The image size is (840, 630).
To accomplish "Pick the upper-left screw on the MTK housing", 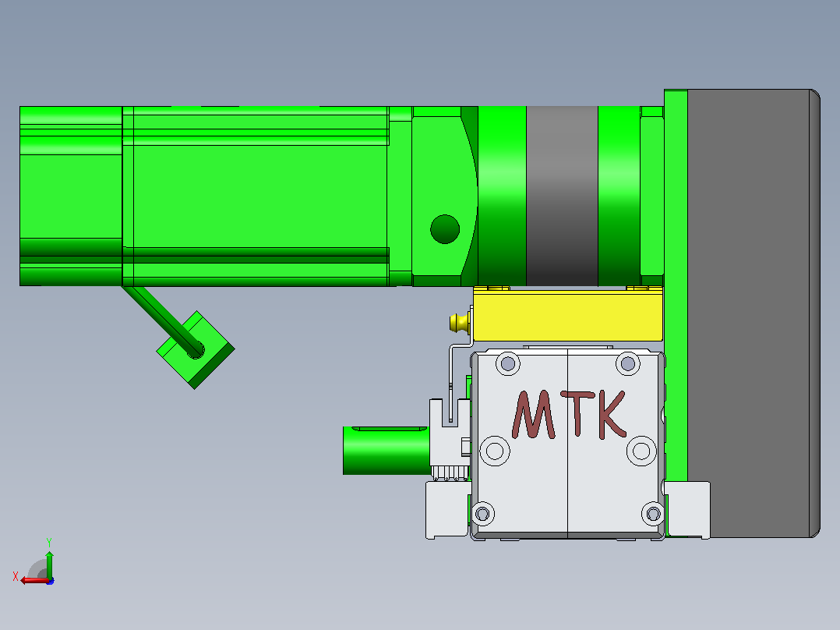I will (x=508, y=364).
